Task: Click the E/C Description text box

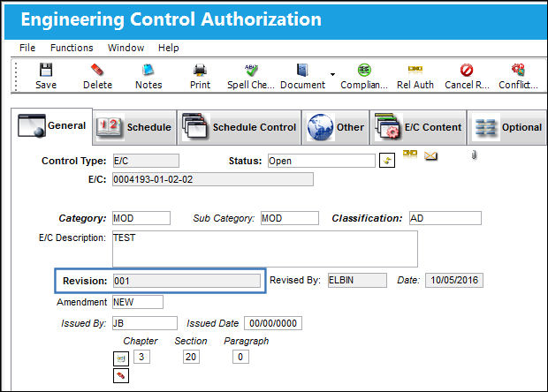Action: point(265,249)
